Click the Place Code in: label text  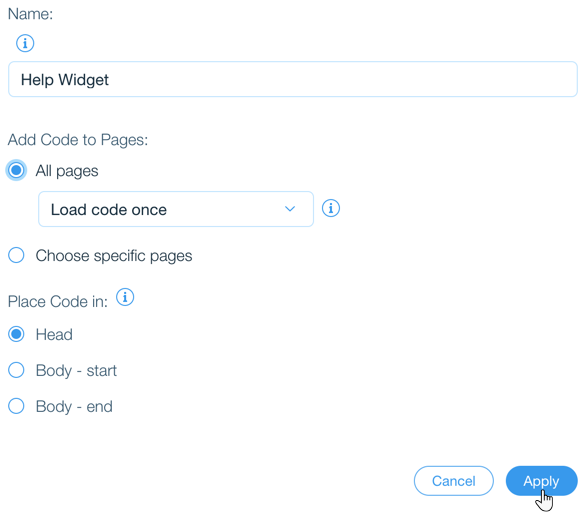[58, 301]
